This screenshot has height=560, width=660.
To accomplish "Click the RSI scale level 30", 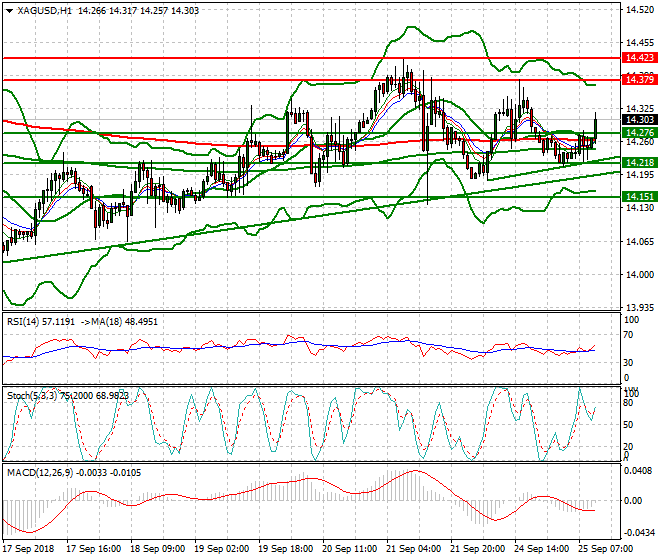I will click(x=628, y=363).
